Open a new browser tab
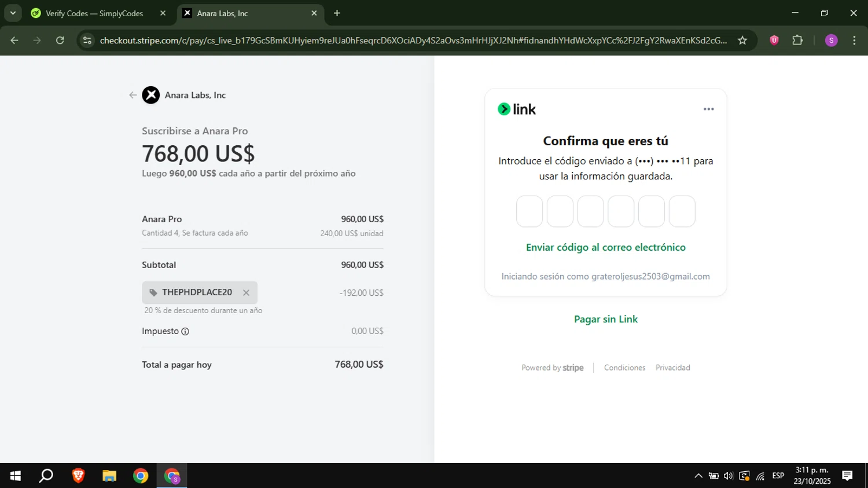 pyautogui.click(x=337, y=13)
